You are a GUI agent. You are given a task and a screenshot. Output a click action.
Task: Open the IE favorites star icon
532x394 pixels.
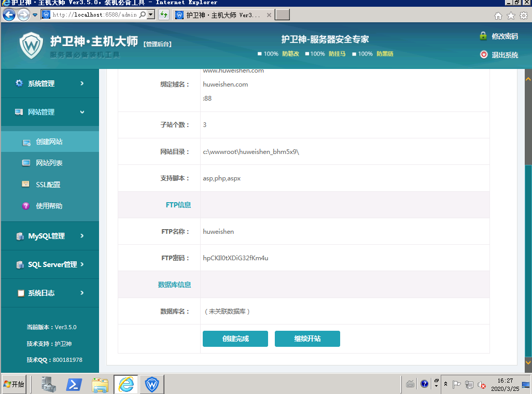[x=511, y=16]
